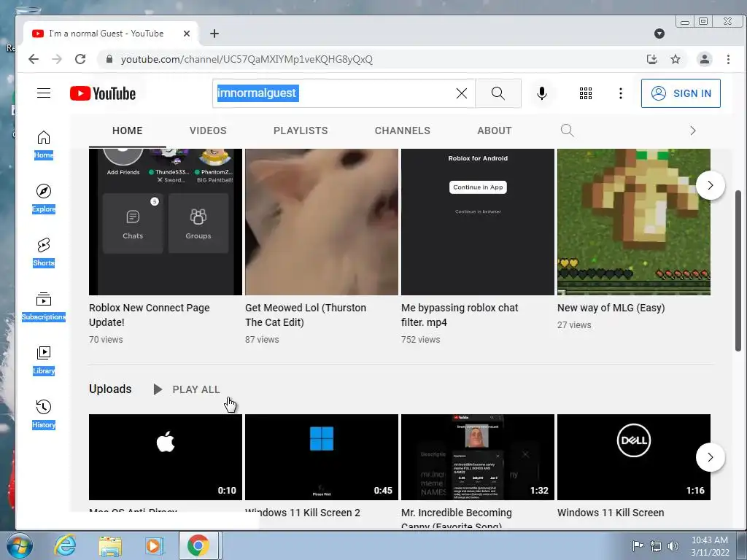The height and width of the screenshot is (560, 747).
Task: Open the Windows 11 Kill Screen title
Action: (611, 513)
